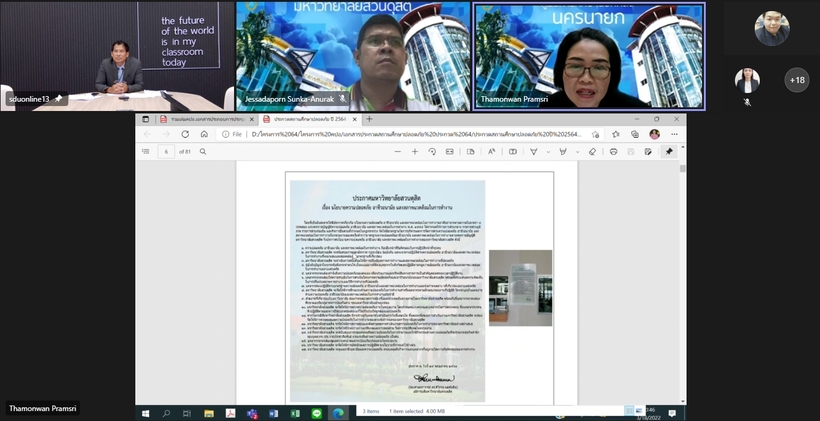Click the PDF find search icon
Image resolution: width=820 pixels, height=421 pixels.
(x=203, y=152)
